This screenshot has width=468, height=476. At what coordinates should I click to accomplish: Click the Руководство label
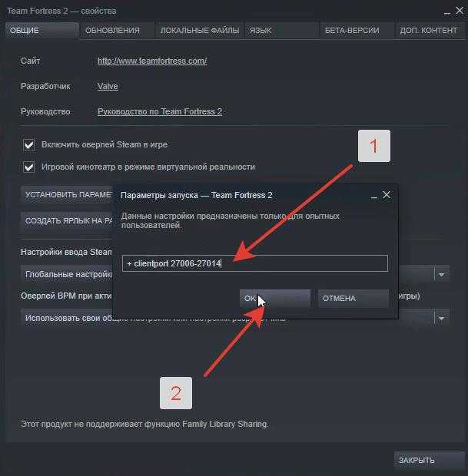click(x=45, y=112)
